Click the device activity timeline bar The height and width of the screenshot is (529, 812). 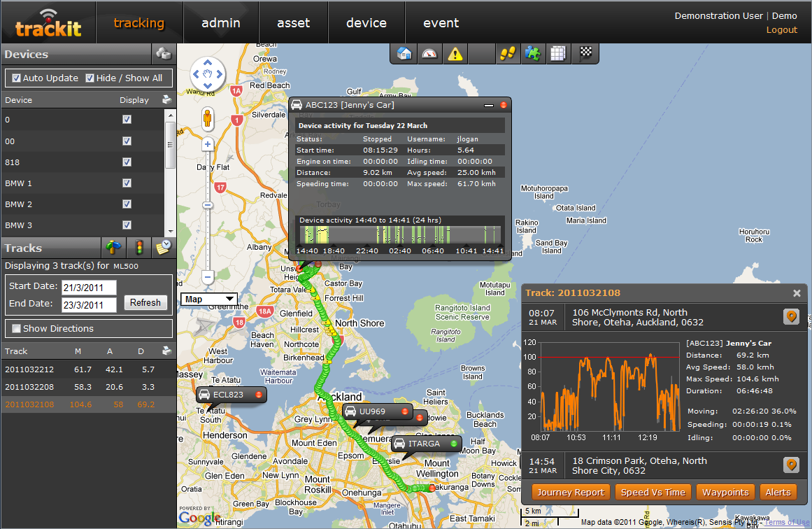[x=400, y=234]
